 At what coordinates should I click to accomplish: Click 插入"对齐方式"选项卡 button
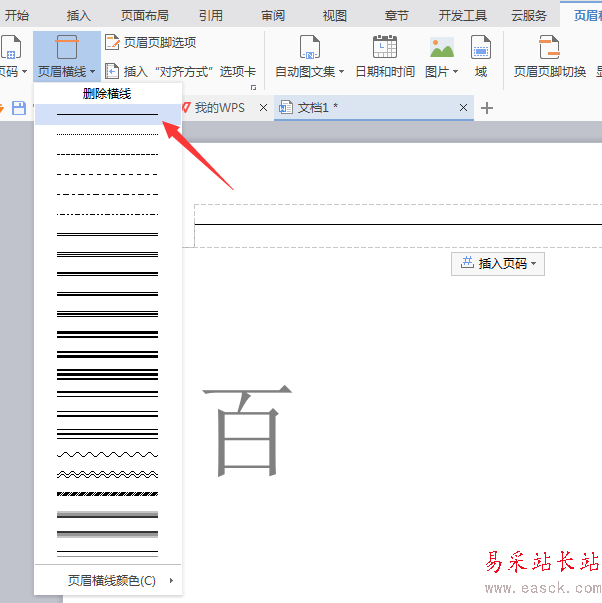pos(181,72)
